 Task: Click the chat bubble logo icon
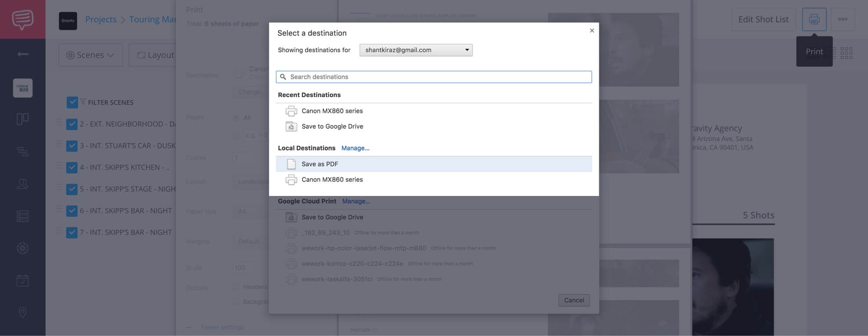pyautogui.click(x=23, y=20)
